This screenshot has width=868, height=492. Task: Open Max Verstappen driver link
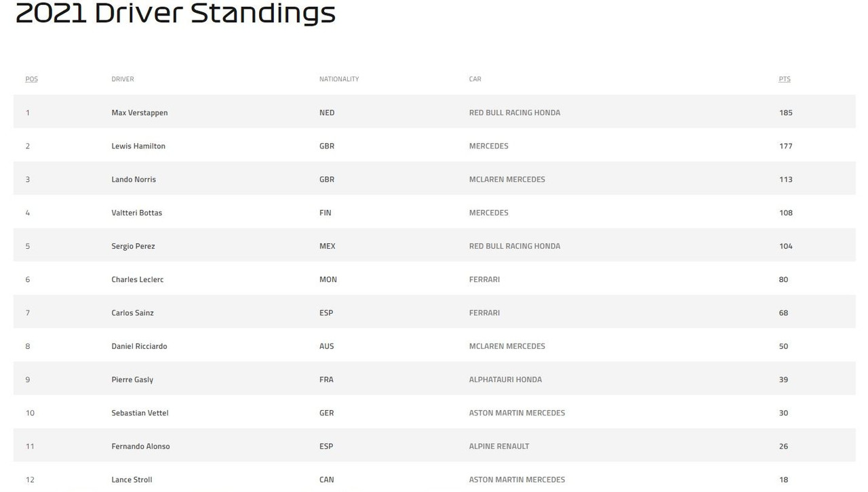tap(140, 112)
